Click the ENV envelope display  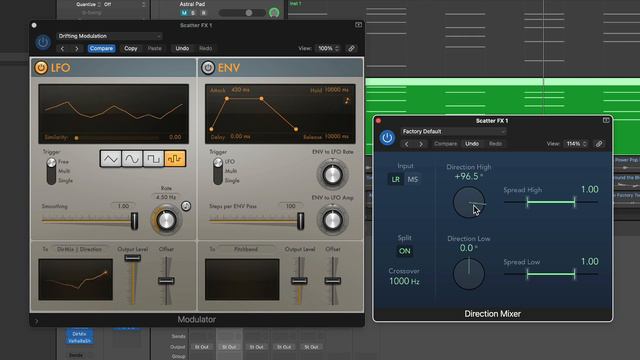click(x=280, y=114)
